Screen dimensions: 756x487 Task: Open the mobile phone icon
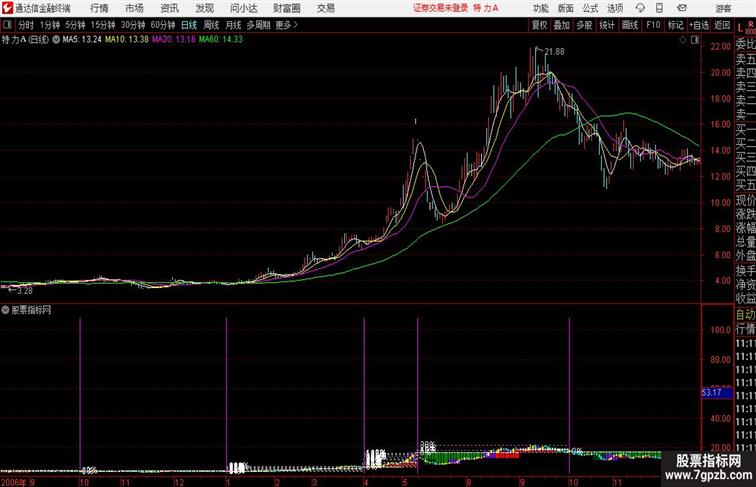660,8
